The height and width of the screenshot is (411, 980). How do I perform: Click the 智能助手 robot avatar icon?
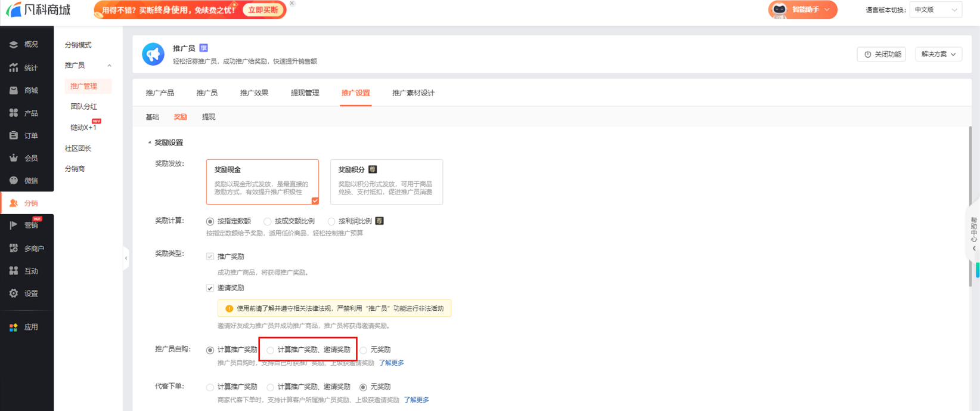[779, 10]
